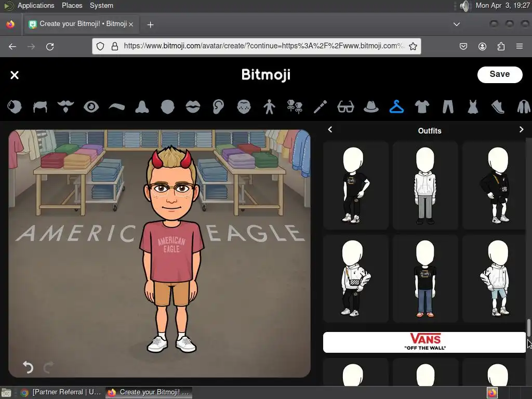Show site security lock information
Viewport: 532px width, 399px height.
(x=115, y=46)
